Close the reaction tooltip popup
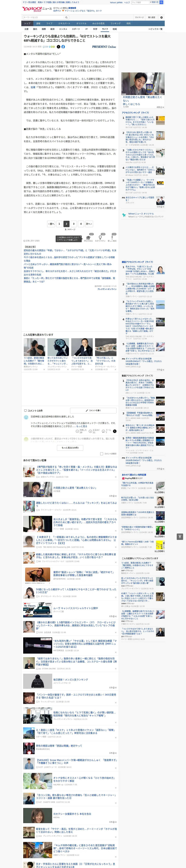This screenshot has width=186, height=868. tap(80, 237)
